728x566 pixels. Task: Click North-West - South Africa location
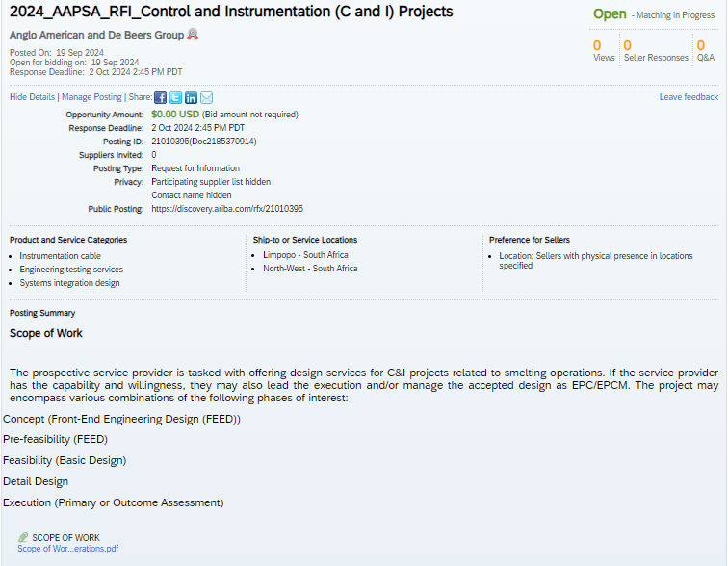[310, 269]
